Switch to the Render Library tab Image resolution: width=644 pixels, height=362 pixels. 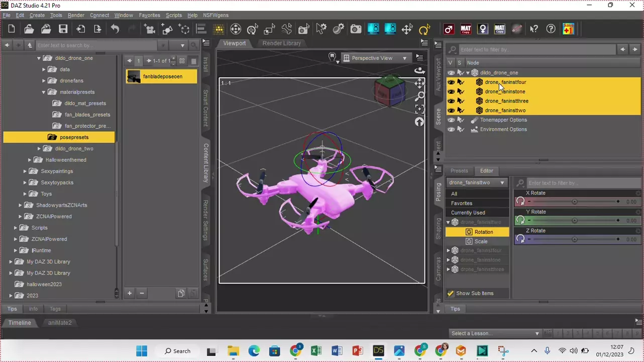click(281, 43)
